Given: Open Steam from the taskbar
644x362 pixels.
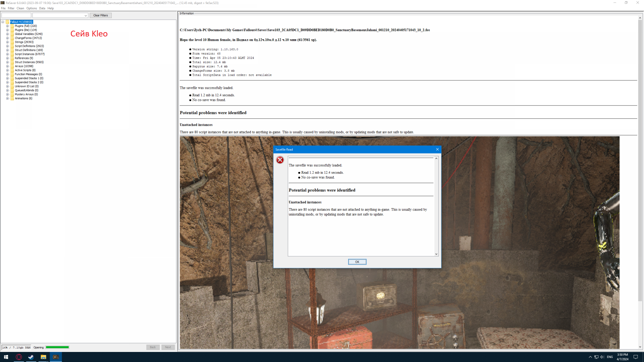Looking at the screenshot, I should [x=31, y=357].
